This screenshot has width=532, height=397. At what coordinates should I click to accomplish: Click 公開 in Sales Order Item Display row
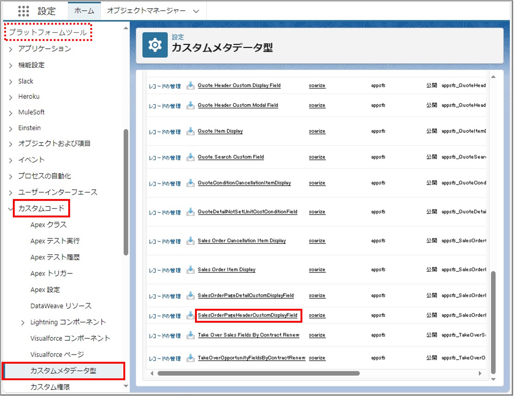click(x=431, y=269)
